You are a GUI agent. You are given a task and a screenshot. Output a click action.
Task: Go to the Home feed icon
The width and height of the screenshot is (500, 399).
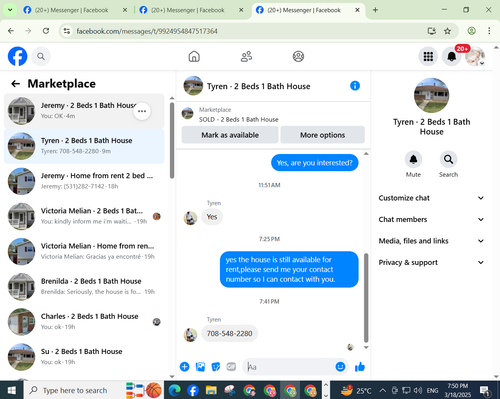point(194,56)
